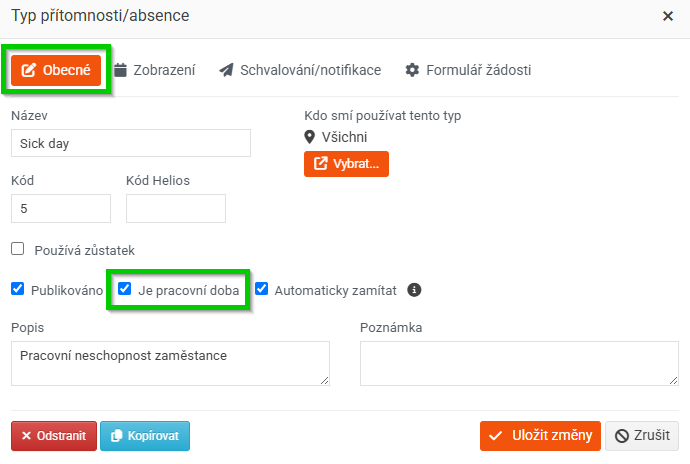Close the dialog with the X icon

668,16
